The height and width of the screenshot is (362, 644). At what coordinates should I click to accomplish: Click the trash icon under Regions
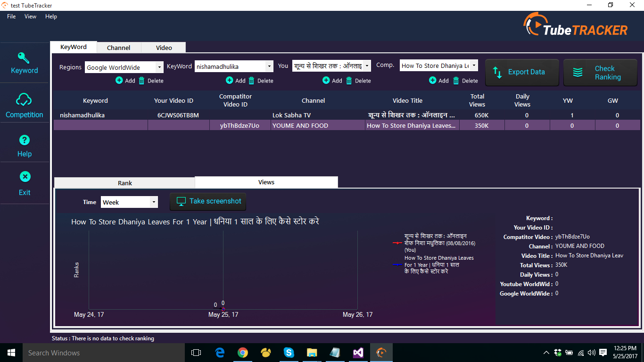141,81
